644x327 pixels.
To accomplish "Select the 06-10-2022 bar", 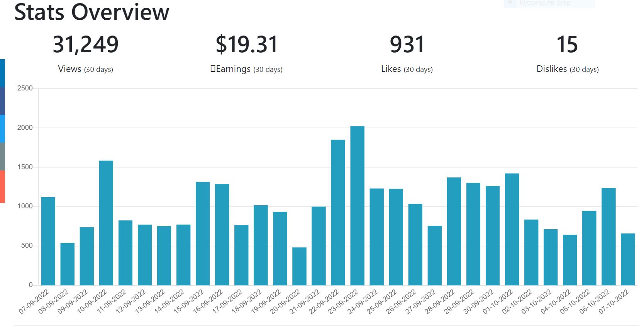I will click(x=608, y=237).
